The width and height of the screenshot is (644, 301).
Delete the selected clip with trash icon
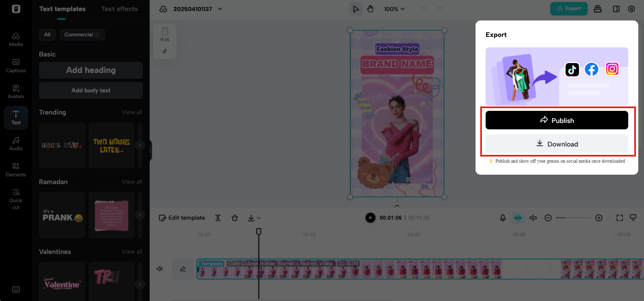pos(235,218)
